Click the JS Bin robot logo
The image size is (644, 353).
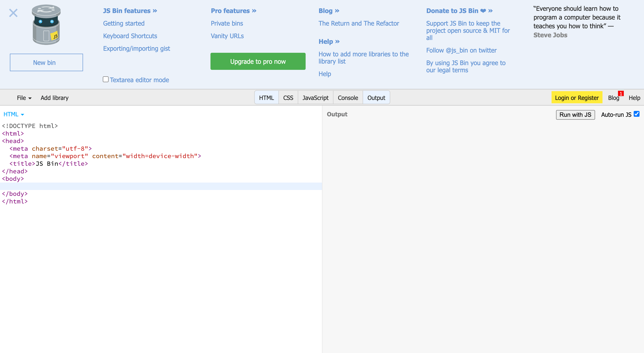(46, 24)
